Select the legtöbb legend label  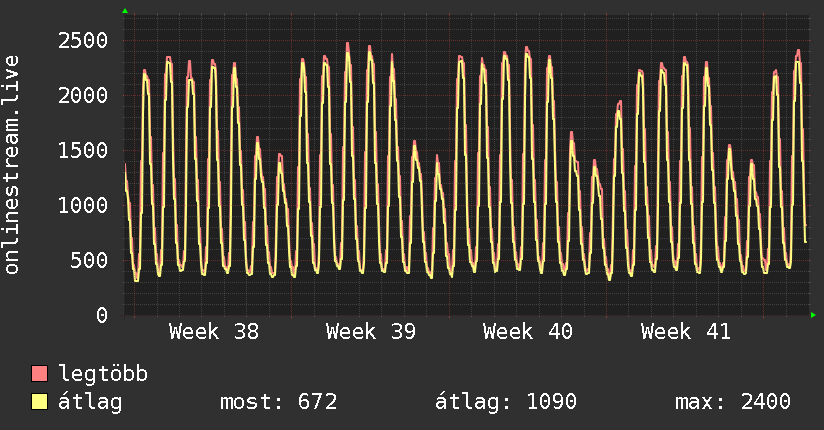pyautogui.click(x=103, y=374)
